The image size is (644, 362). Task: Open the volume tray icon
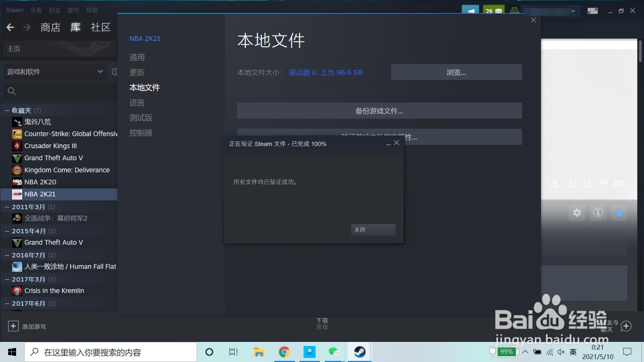pyautogui.click(x=561, y=352)
